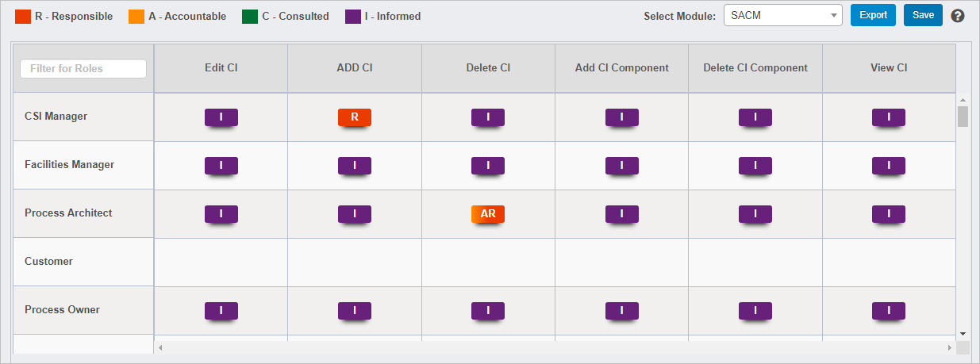Select the Add CI Component column header
Screen dimensions: 980x364
tap(622, 68)
